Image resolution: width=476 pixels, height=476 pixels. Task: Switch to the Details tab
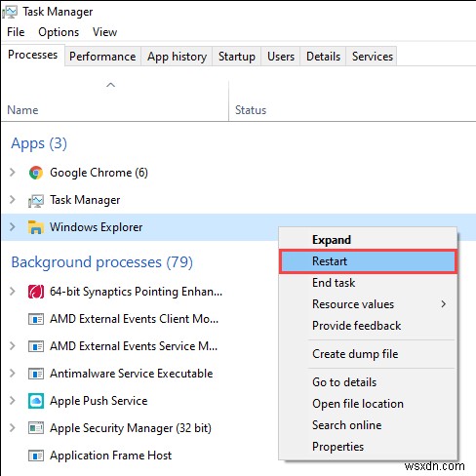(323, 57)
